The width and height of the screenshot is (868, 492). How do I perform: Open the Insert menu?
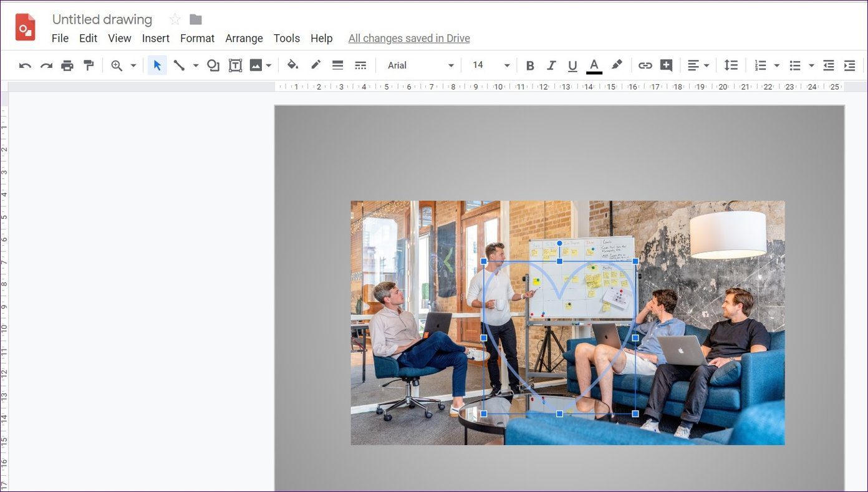(156, 38)
